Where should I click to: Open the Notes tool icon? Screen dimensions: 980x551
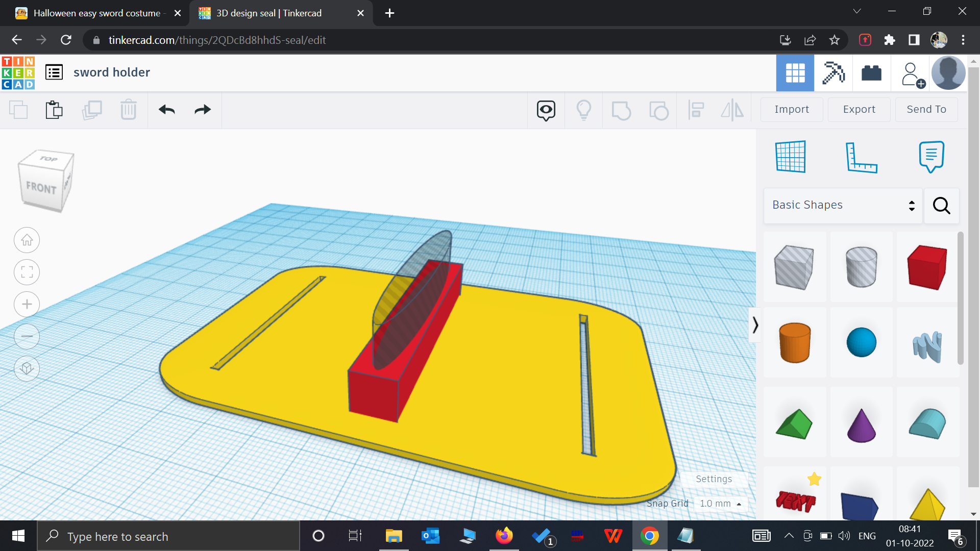pyautogui.click(x=931, y=157)
